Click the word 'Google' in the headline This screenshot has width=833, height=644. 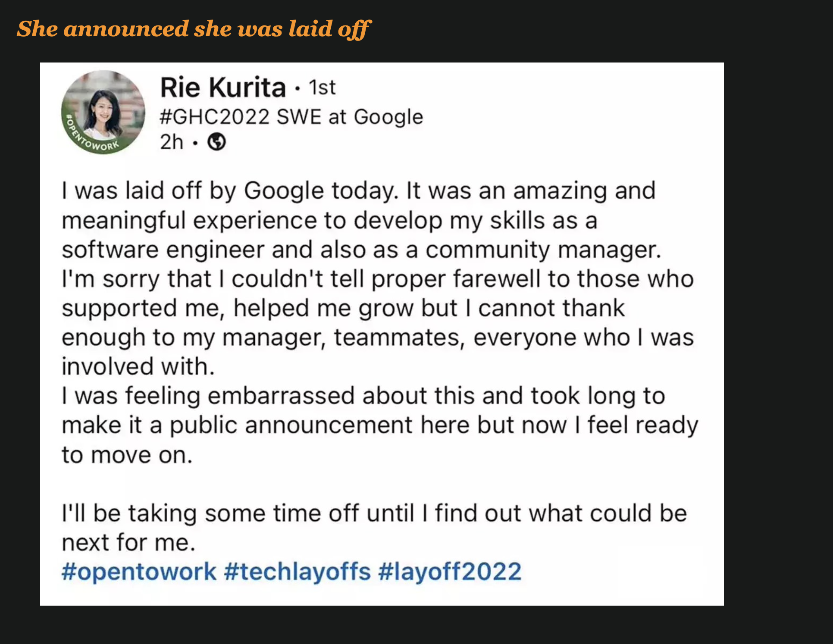388,117
